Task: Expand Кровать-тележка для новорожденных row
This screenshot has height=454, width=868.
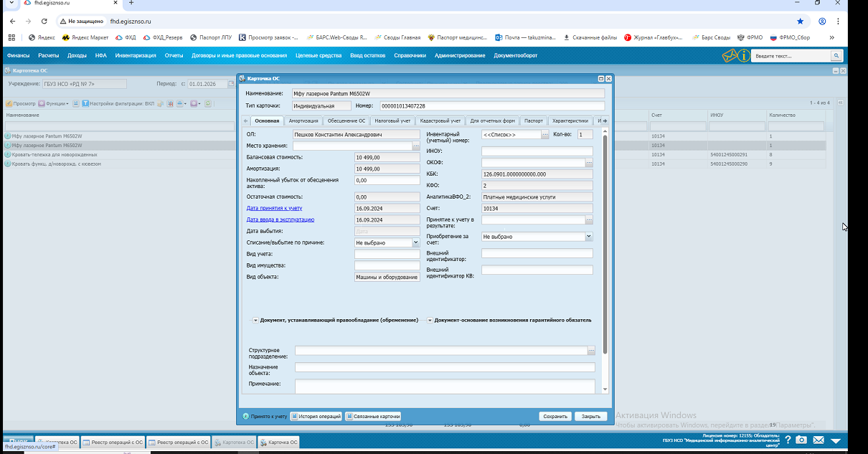Action: (8, 154)
